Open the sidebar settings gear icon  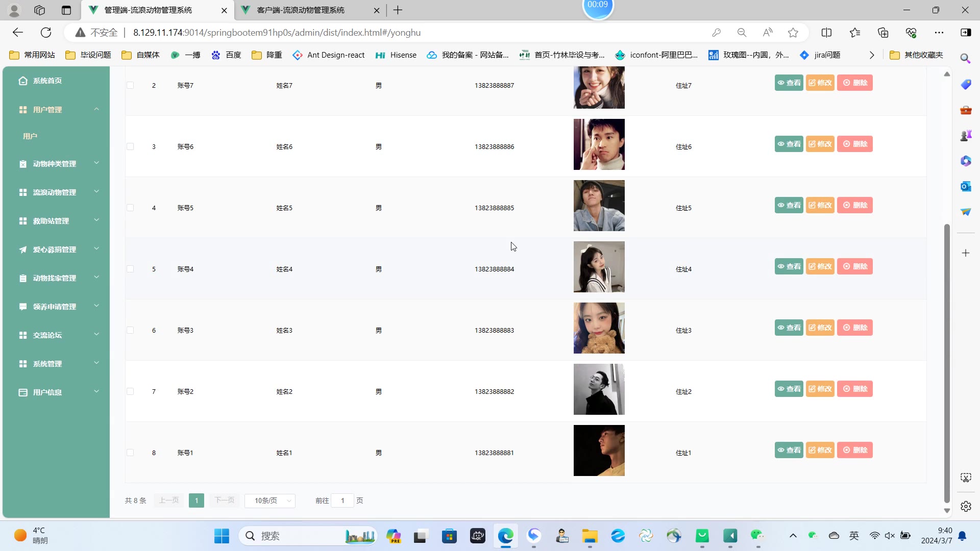[965, 506]
